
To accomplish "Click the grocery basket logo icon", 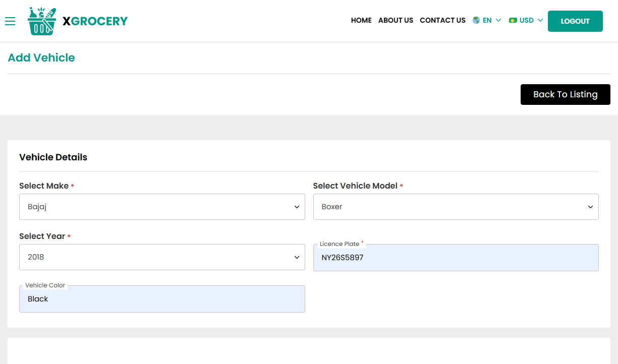I will tap(42, 21).
